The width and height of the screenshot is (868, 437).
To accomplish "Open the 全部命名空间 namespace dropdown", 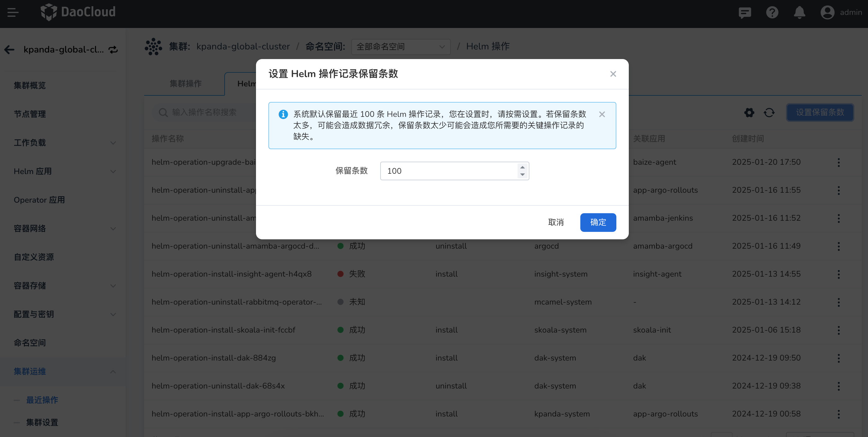I will pos(400,47).
